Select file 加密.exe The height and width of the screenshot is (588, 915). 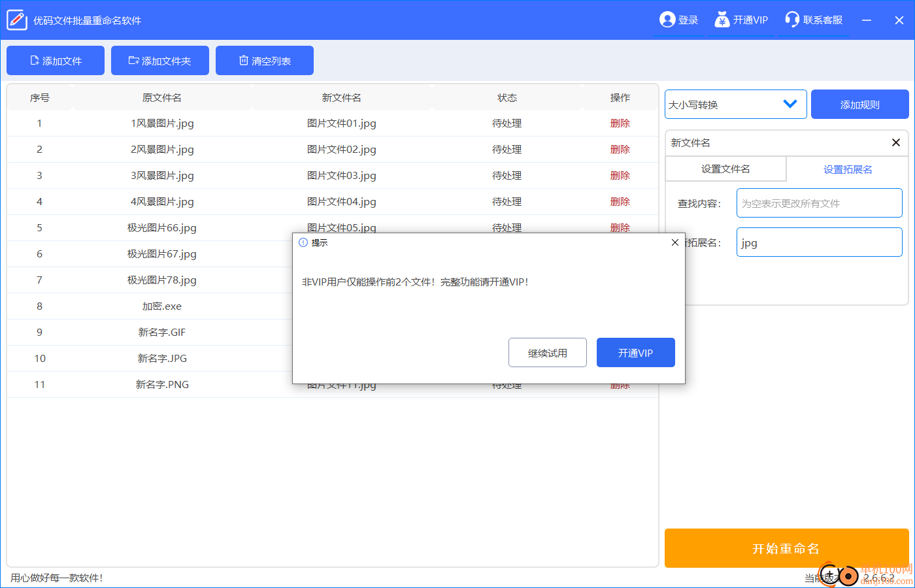[x=162, y=306]
